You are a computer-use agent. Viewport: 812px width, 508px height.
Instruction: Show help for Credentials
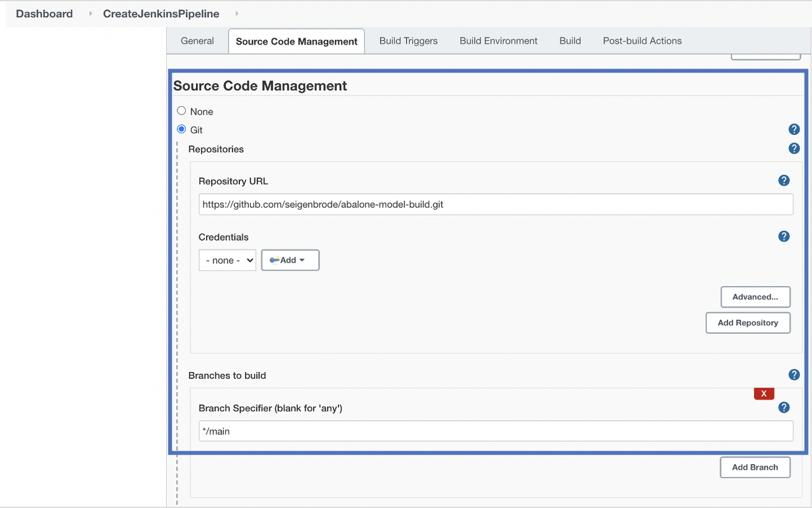tap(783, 237)
